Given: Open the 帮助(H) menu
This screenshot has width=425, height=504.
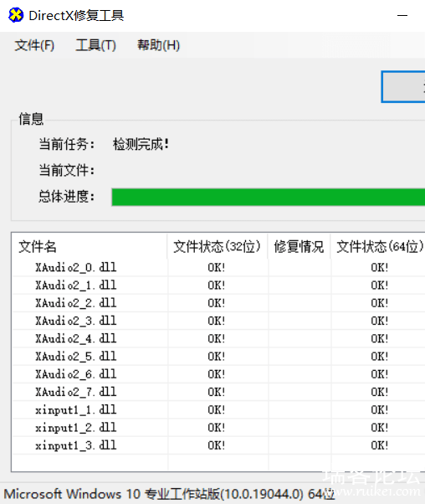Looking at the screenshot, I should [158, 45].
